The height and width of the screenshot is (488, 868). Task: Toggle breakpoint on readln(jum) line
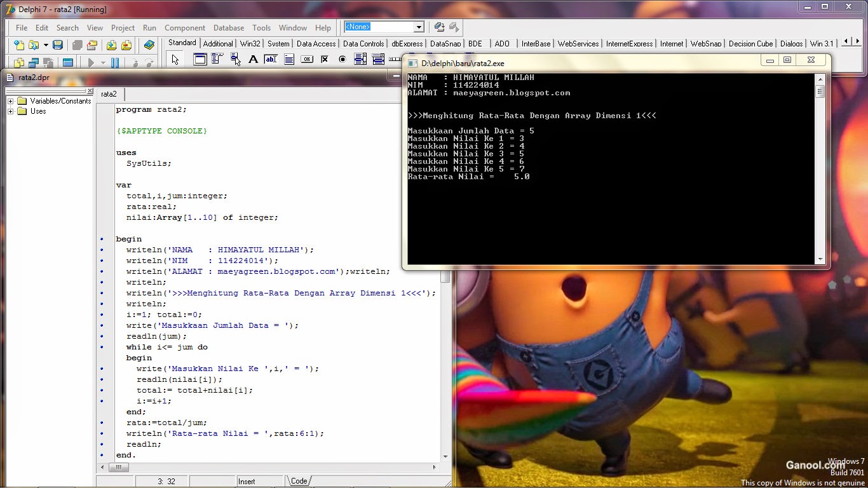[x=102, y=336]
